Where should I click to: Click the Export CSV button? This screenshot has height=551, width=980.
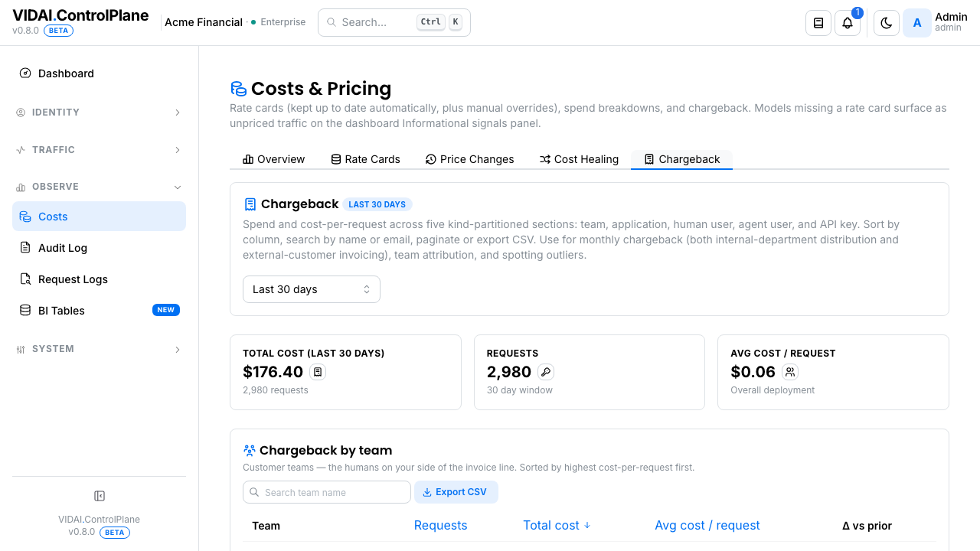point(456,492)
